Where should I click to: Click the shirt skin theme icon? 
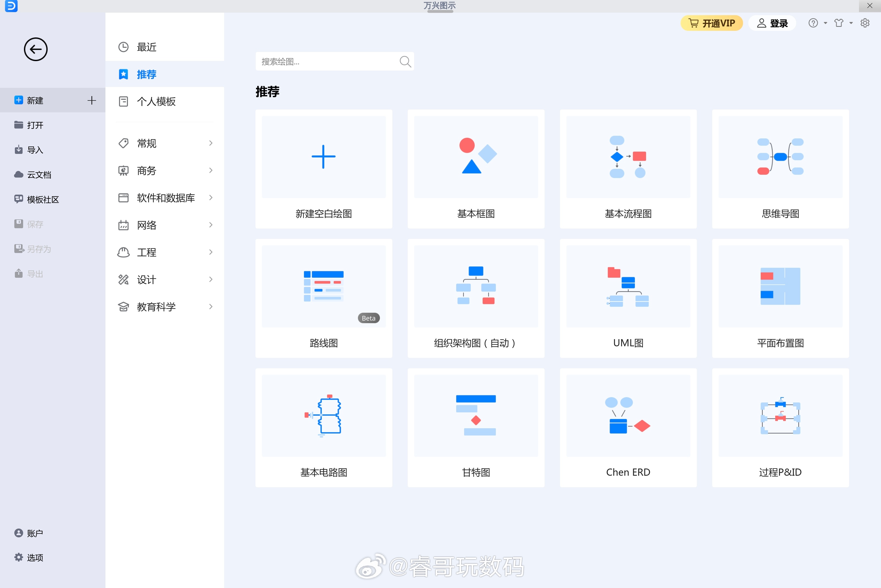(x=839, y=23)
